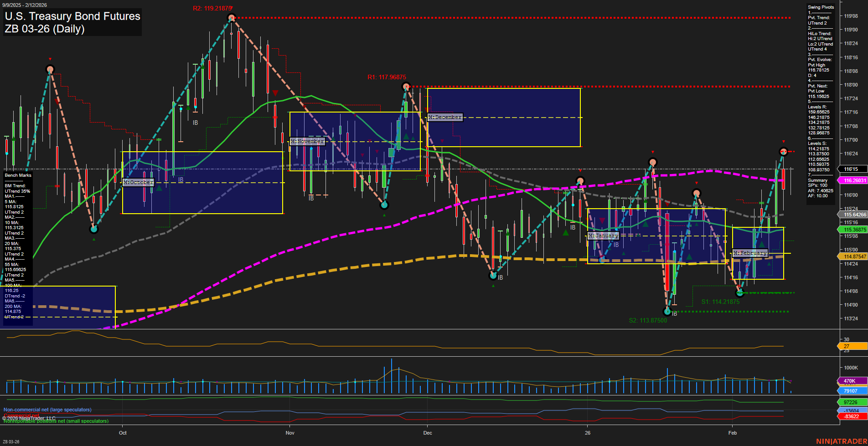Screen dimensions: 868x446
Task: Select the green 97226 COT axis marker
Action: (x=851, y=402)
